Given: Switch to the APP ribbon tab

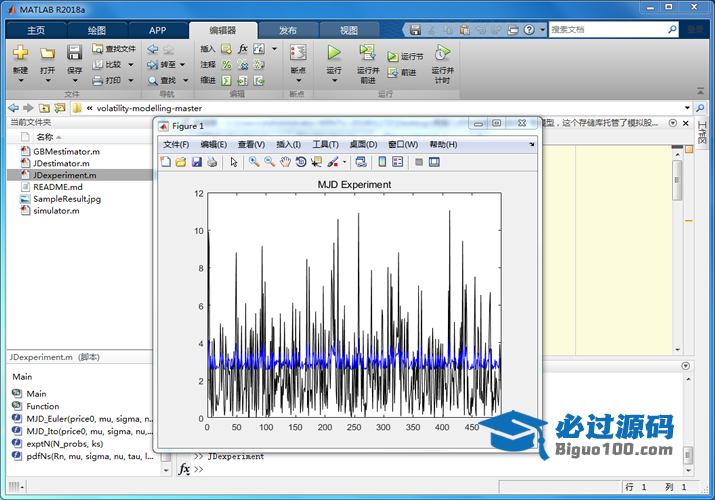Looking at the screenshot, I should click(157, 31).
